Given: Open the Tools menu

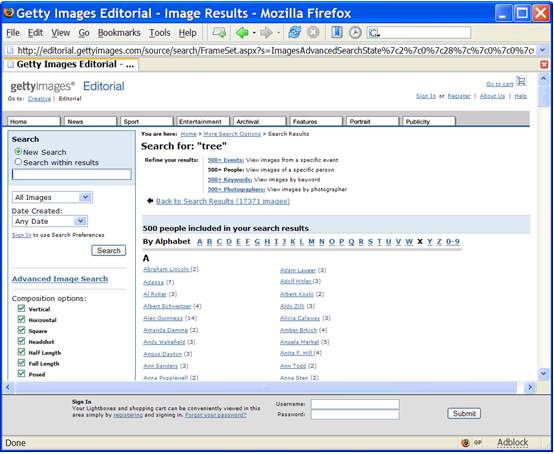Looking at the screenshot, I should click(159, 33).
